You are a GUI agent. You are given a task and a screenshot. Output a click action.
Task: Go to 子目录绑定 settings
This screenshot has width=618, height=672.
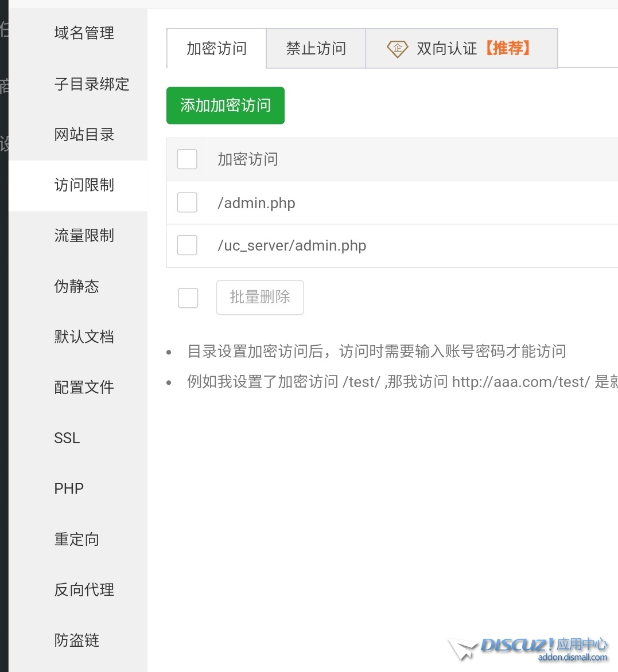click(92, 84)
